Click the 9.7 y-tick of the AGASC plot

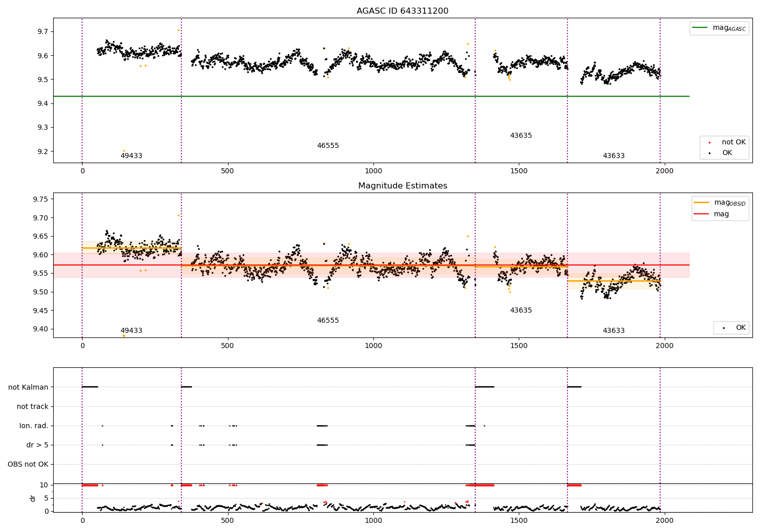click(x=42, y=32)
